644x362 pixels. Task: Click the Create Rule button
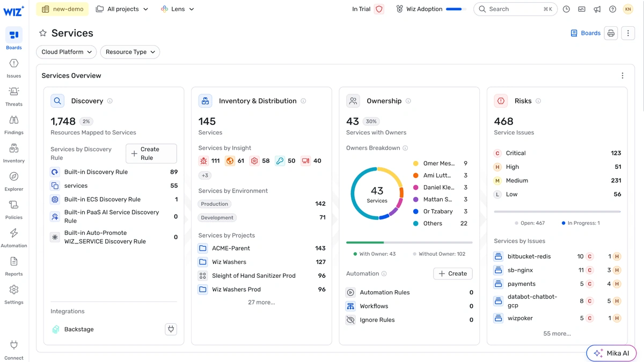(x=151, y=153)
